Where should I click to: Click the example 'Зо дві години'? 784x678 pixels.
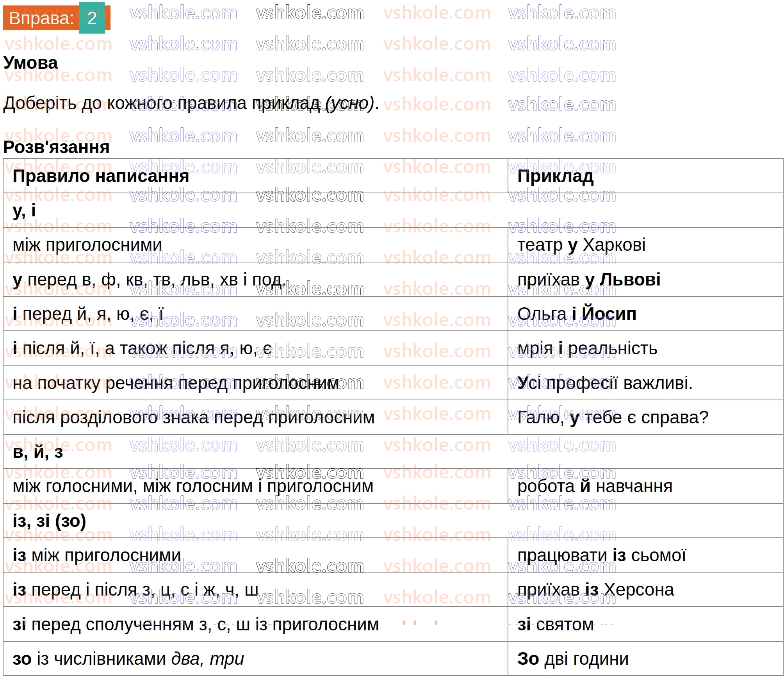pyautogui.click(x=573, y=659)
